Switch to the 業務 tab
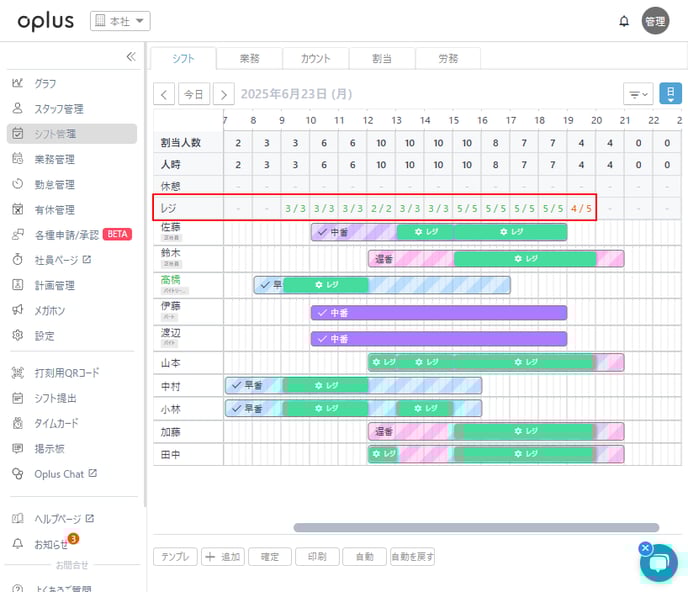This screenshot has height=592, width=688. pos(248,58)
